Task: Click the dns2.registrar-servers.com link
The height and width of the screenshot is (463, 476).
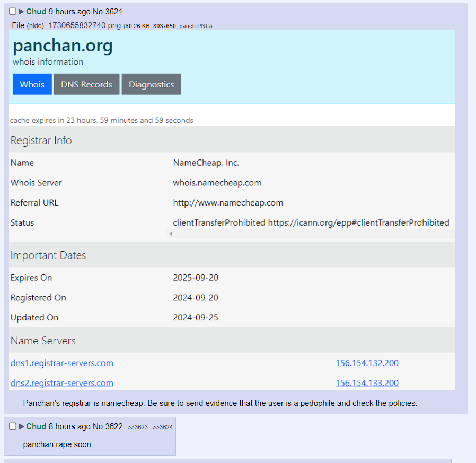Action: pyautogui.click(x=62, y=384)
